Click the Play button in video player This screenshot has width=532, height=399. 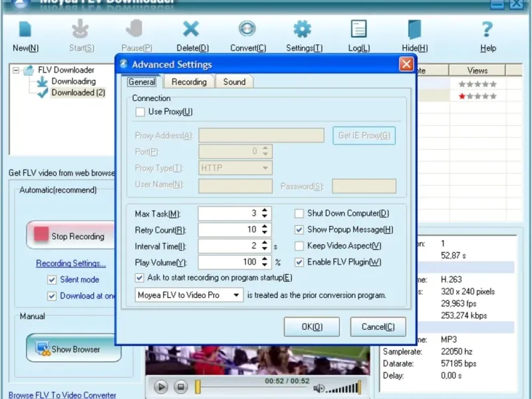click(x=161, y=386)
